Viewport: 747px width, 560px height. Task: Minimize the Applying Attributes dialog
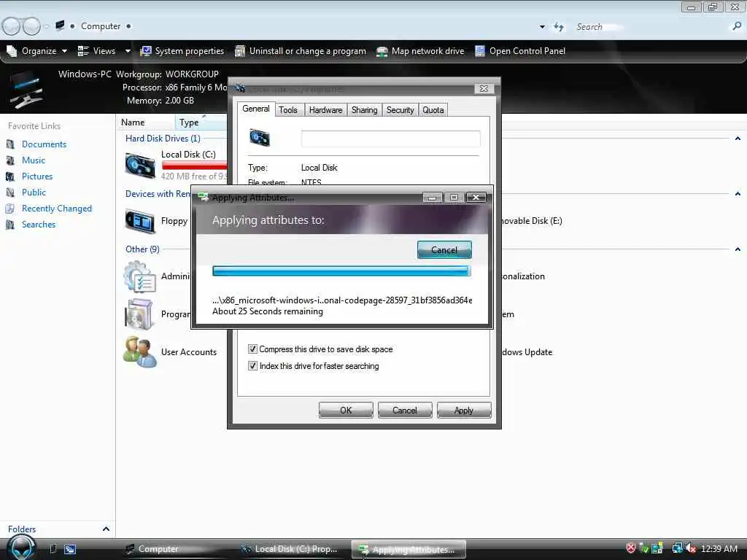[432, 197]
